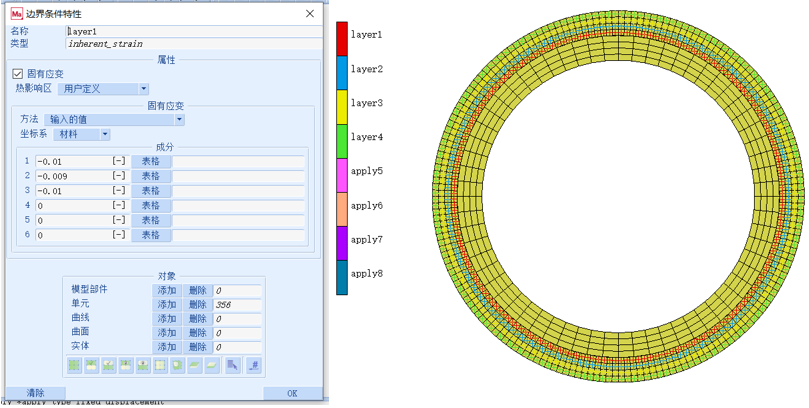Open the 热影响区 用户定义 dropdown

103,89
